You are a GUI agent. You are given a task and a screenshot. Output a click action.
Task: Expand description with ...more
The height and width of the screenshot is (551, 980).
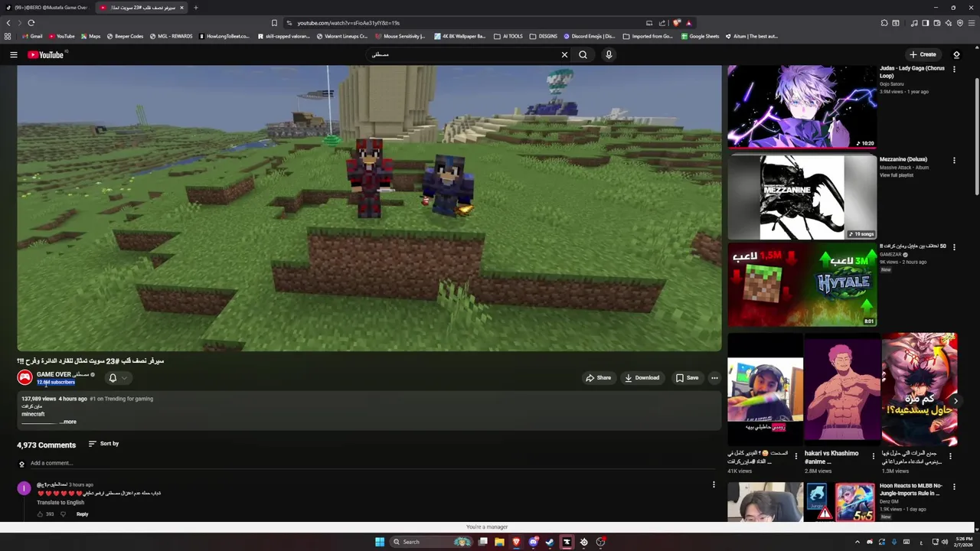click(68, 422)
